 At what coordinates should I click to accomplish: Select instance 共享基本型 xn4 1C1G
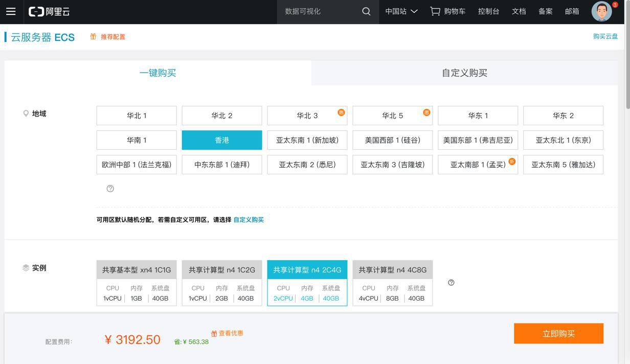[x=137, y=270]
